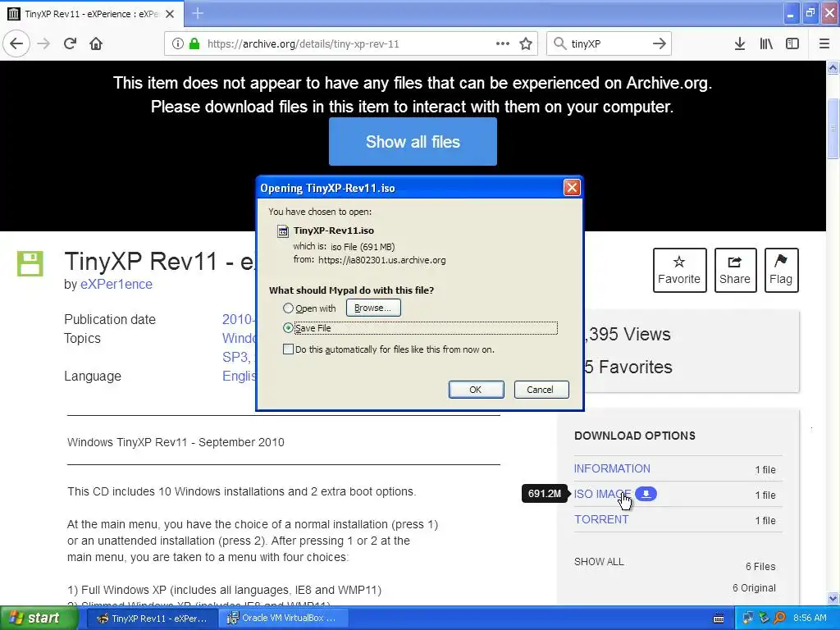The image size is (840, 630).
Task: Bookmark this page with the star
Action: [526, 43]
